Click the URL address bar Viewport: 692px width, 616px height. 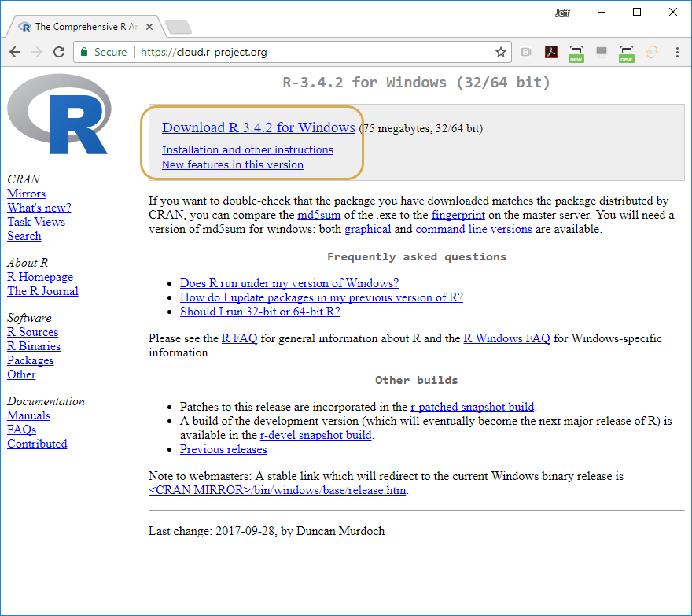coord(315,52)
